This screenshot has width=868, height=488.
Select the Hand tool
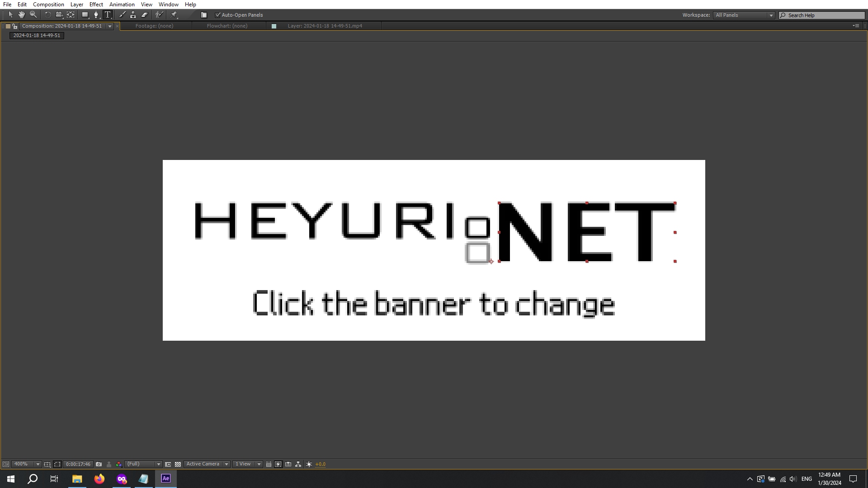(21, 15)
